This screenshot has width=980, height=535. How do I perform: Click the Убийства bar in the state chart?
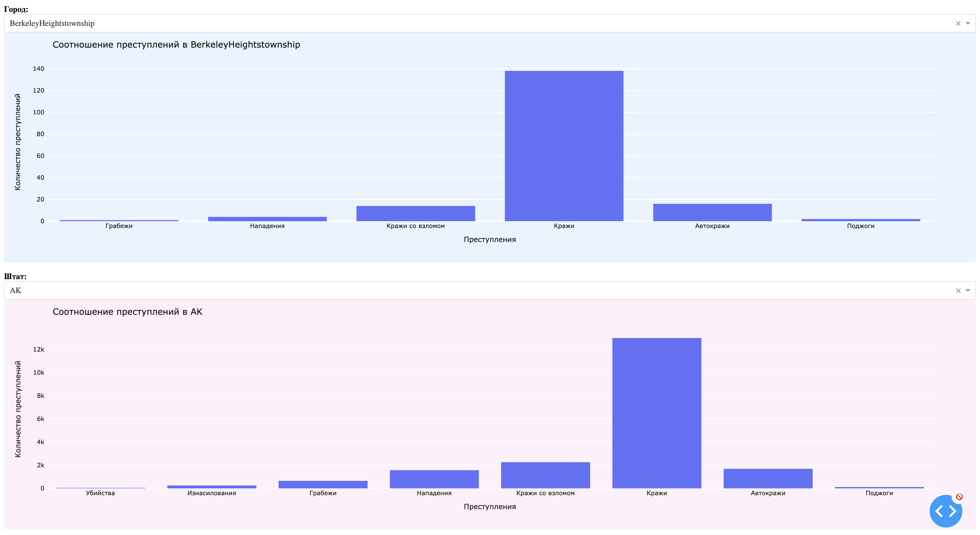tap(100, 487)
